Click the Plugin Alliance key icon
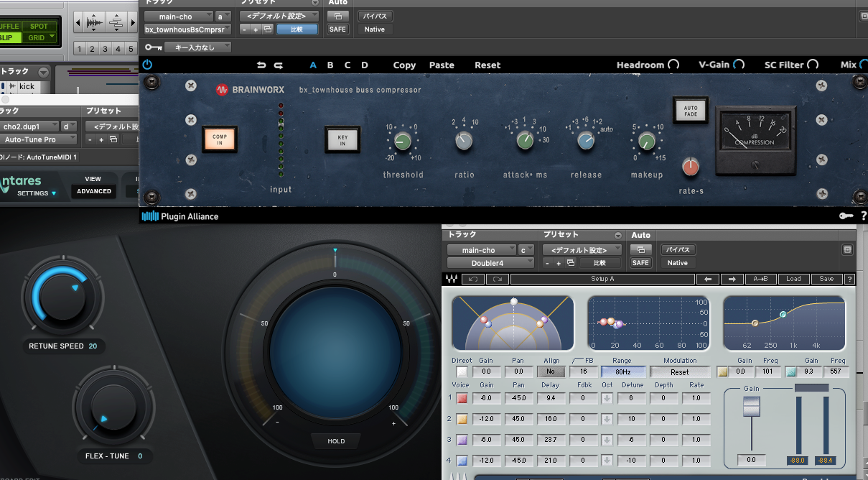 [846, 216]
